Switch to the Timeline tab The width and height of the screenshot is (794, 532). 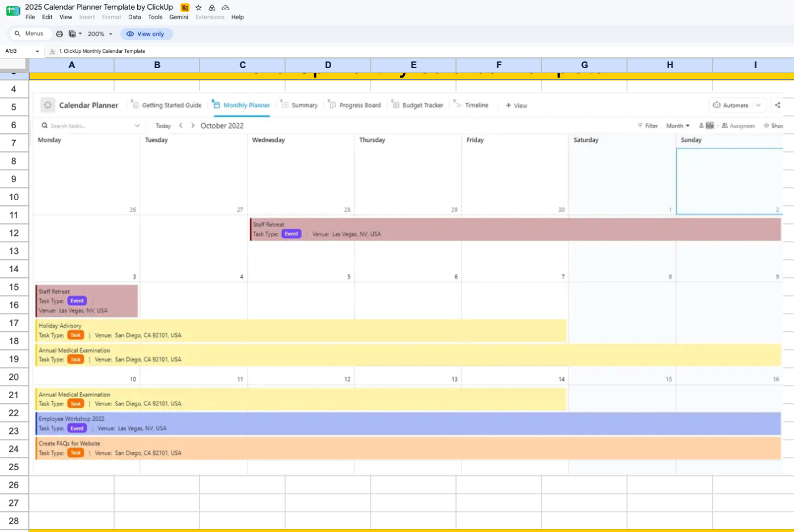point(471,105)
